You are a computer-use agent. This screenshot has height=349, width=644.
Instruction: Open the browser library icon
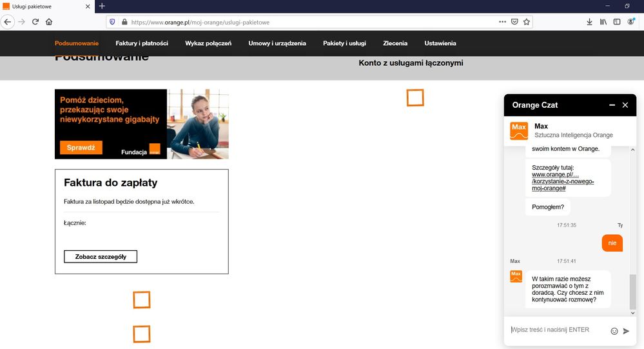[603, 22]
